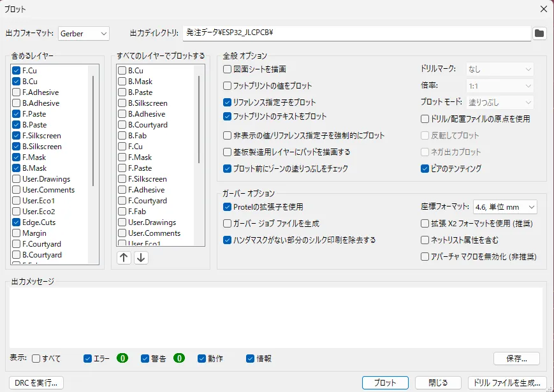Click the move layer up arrow button
This screenshot has width=554, height=392.
click(x=124, y=258)
